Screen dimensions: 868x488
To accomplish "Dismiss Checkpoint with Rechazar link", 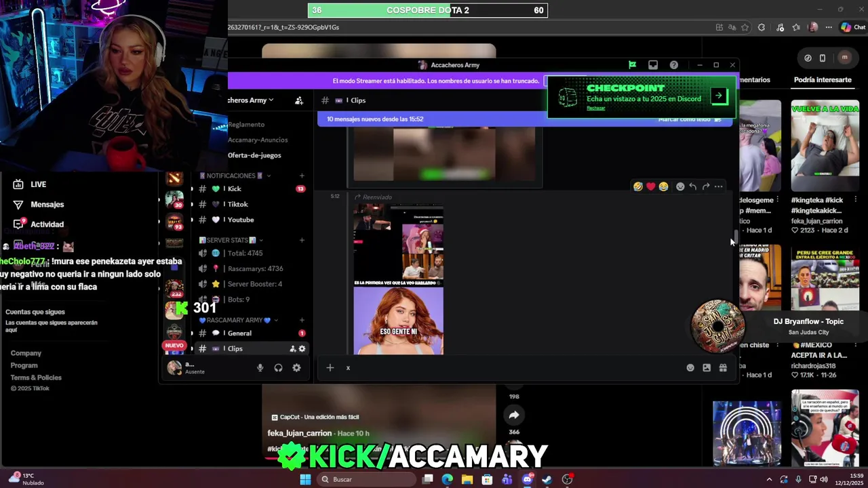I will click(x=595, y=108).
